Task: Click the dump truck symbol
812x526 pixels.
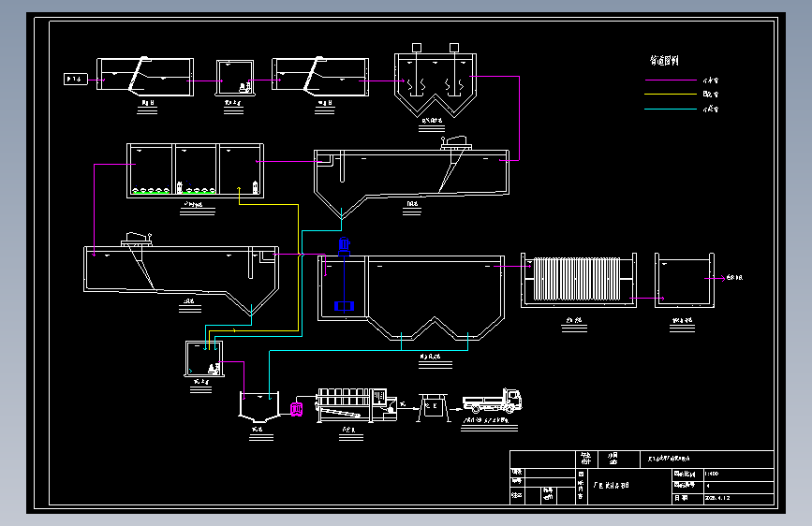Action: tap(493, 401)
